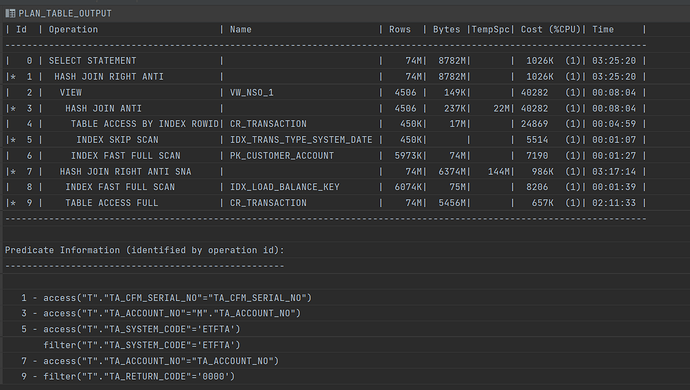Click TABLE ACCESS BY INDEX ROWID operation

coord(145,124)
